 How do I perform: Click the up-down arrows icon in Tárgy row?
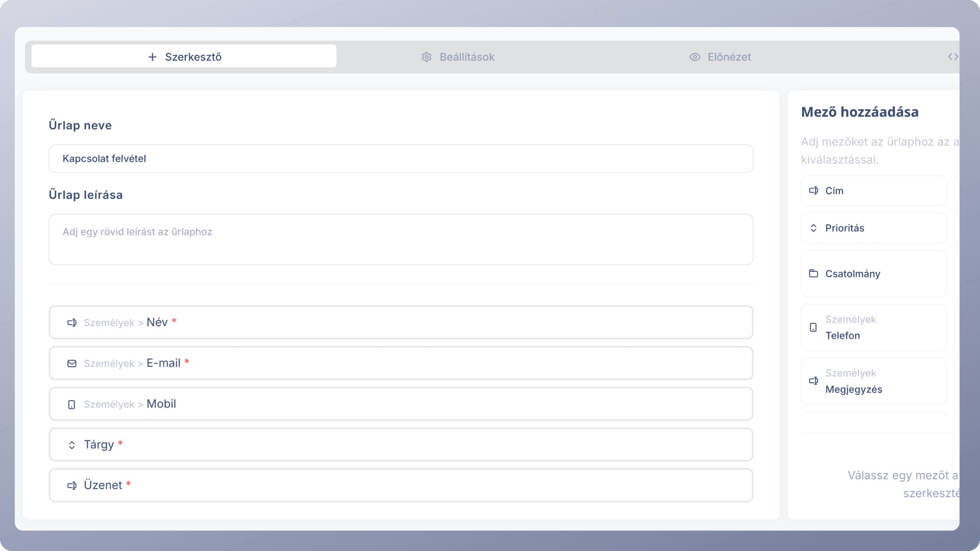point(72,445)
